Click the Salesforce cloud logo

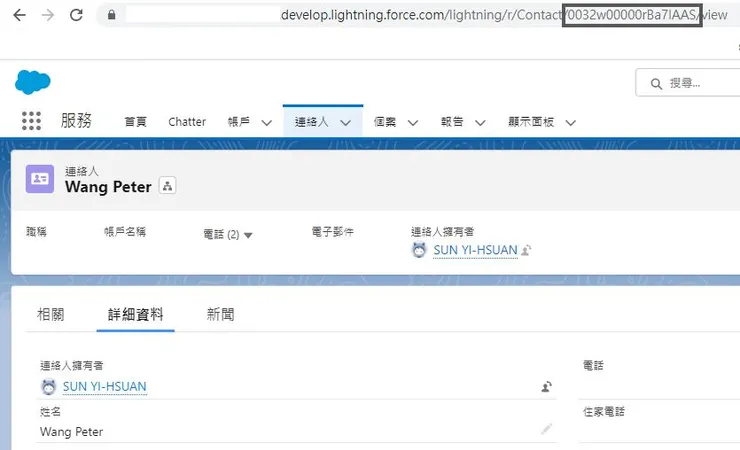pos(33,82)
